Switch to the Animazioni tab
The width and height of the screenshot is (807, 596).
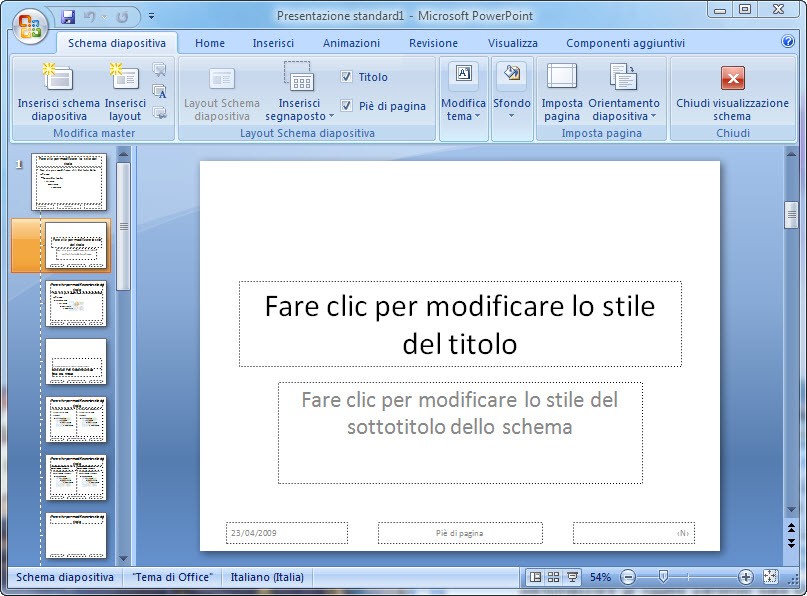pyautogui.click(x=351, y=43)
